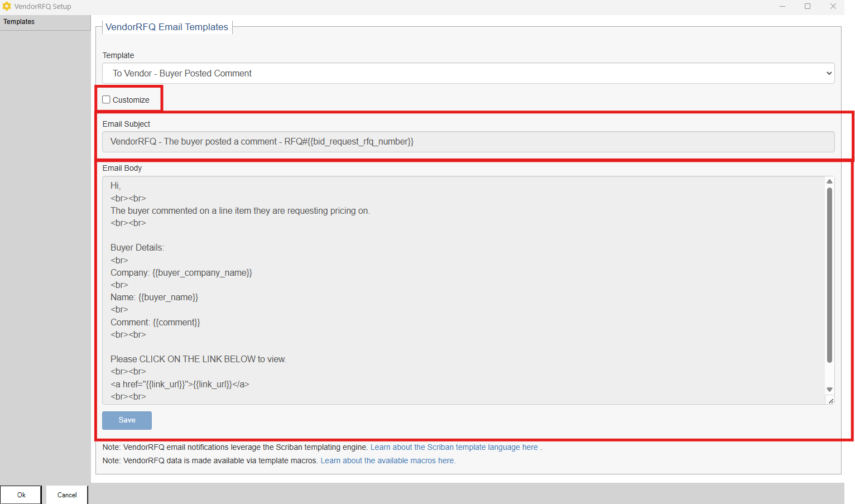Enable the Customize checkbox

pos(106,100)
